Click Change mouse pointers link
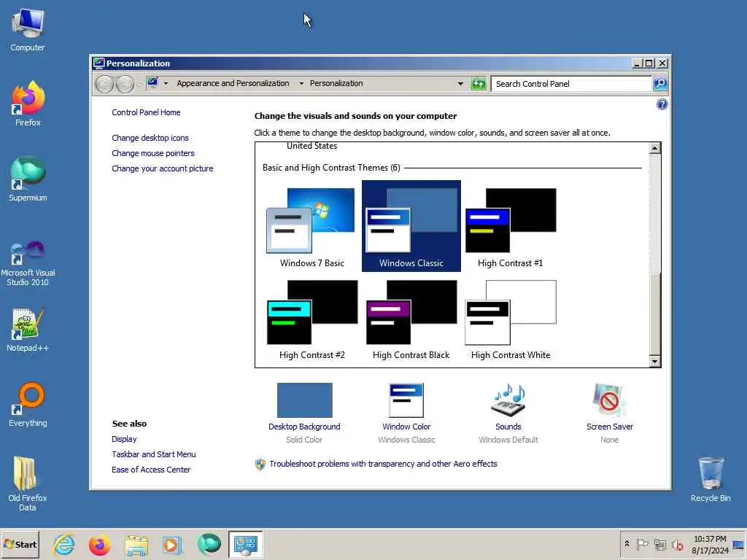The width and height of the screenshot is (747, 560). (x=153, y=153)
